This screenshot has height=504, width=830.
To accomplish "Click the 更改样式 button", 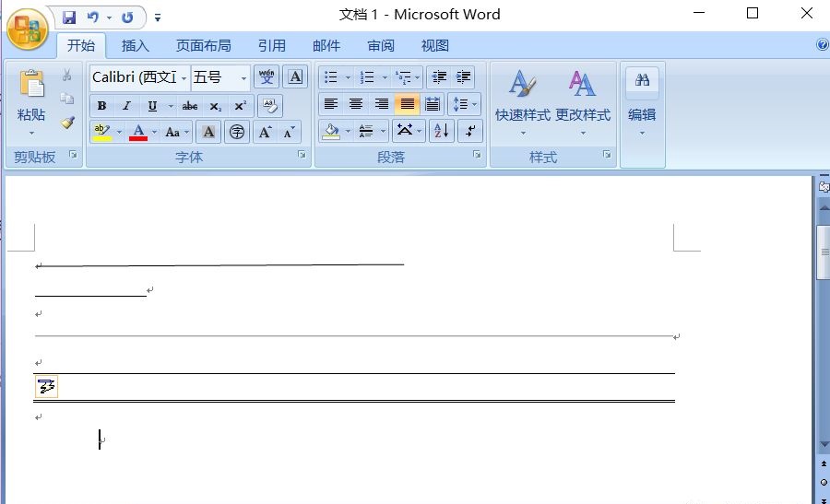I will [x=582, y=100].
